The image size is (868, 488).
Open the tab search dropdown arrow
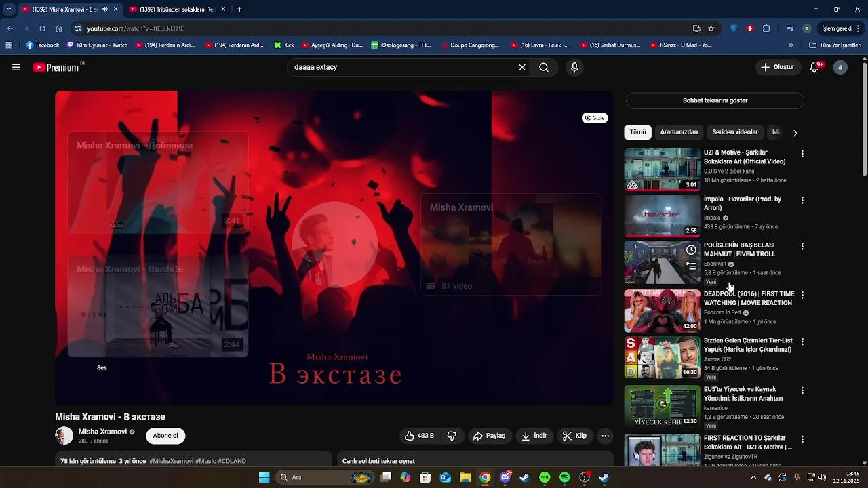pos(9,9)
